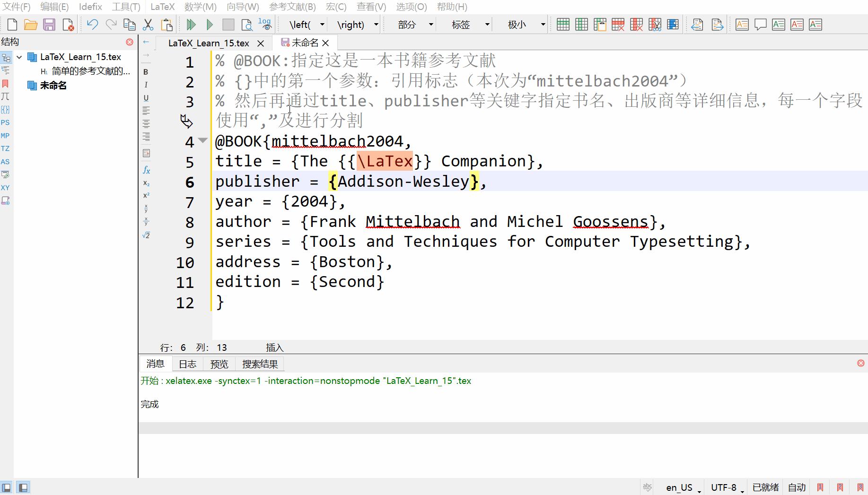
Task: Open the 文件(F) menu
Action: [17, 7]
